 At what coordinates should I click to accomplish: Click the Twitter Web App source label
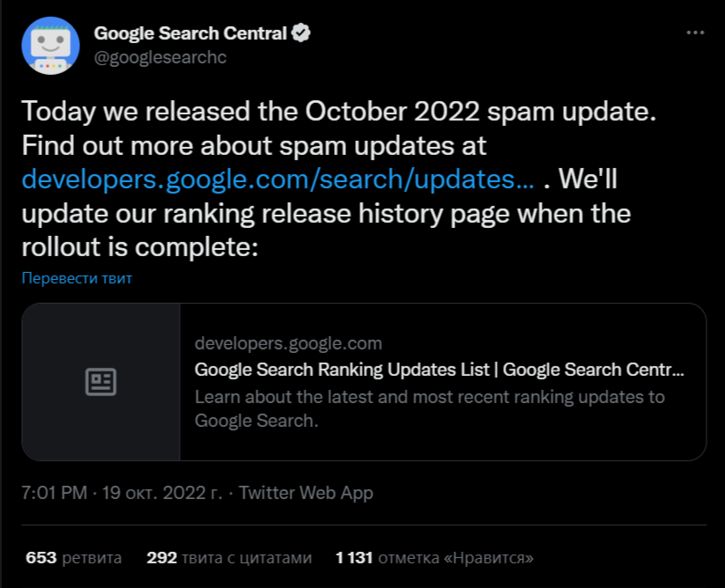point(306,493)
